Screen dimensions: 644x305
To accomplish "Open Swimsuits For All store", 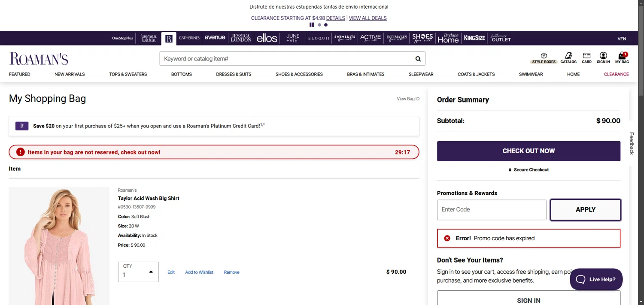I will 345,38.
